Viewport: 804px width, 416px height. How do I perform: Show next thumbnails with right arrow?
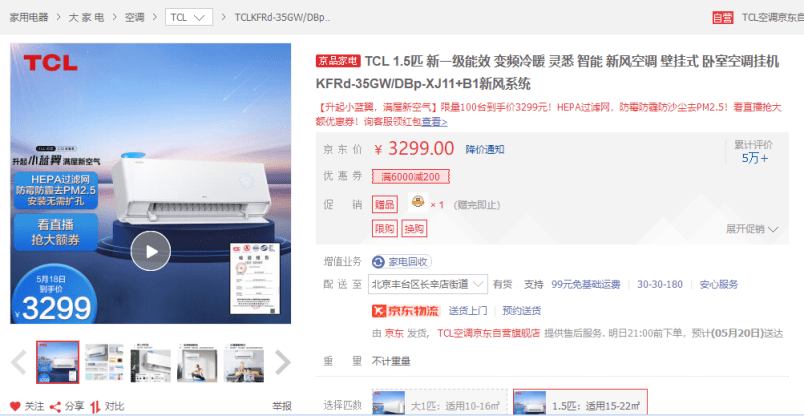[283, 362]
